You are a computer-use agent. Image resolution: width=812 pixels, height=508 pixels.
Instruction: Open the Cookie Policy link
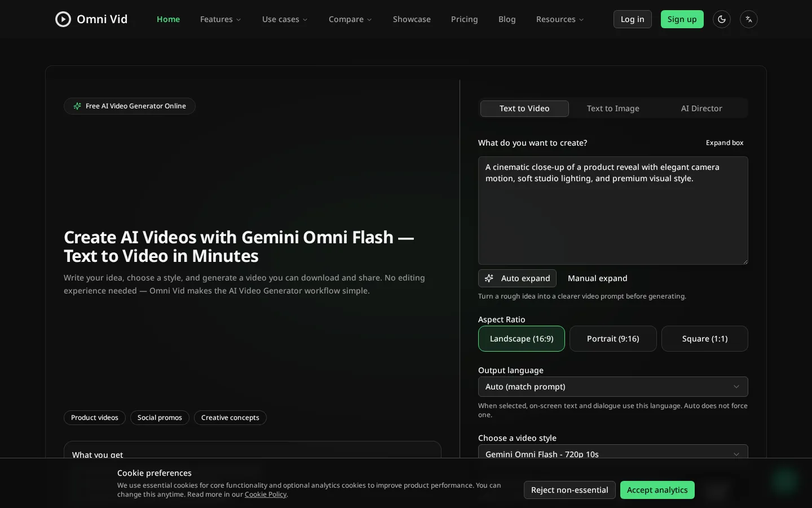tap(266, 494)
